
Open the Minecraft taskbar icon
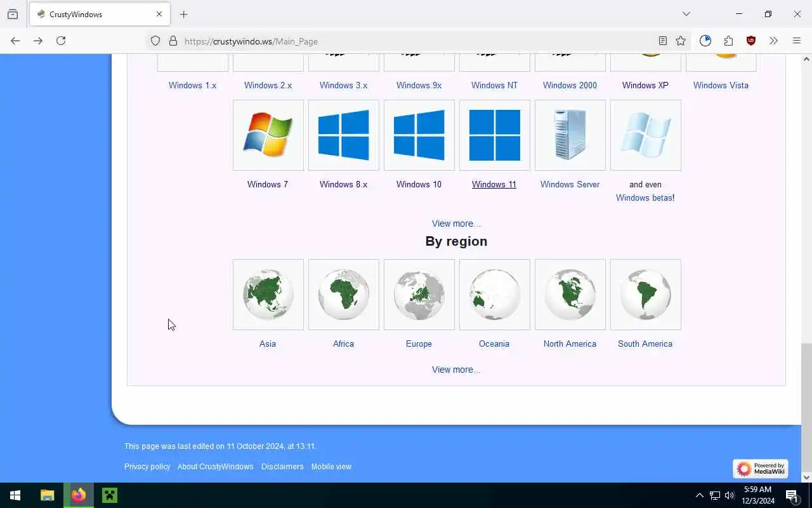click(x=110, y=495)
